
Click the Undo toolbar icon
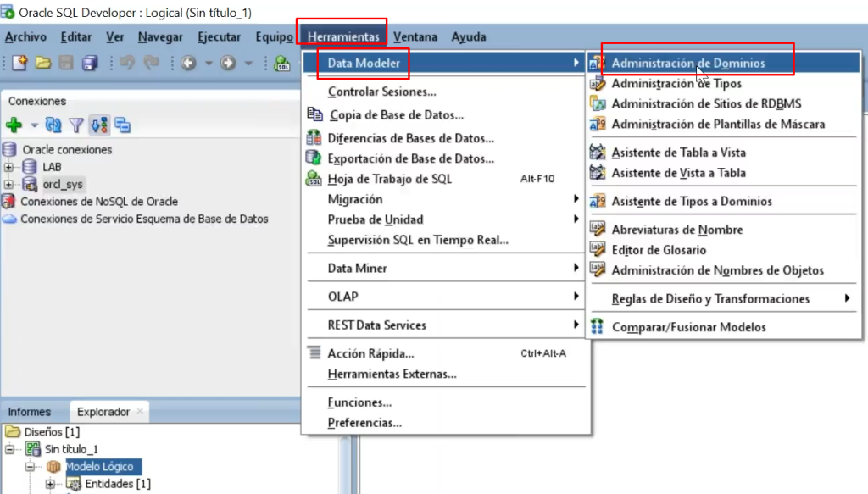127,63
